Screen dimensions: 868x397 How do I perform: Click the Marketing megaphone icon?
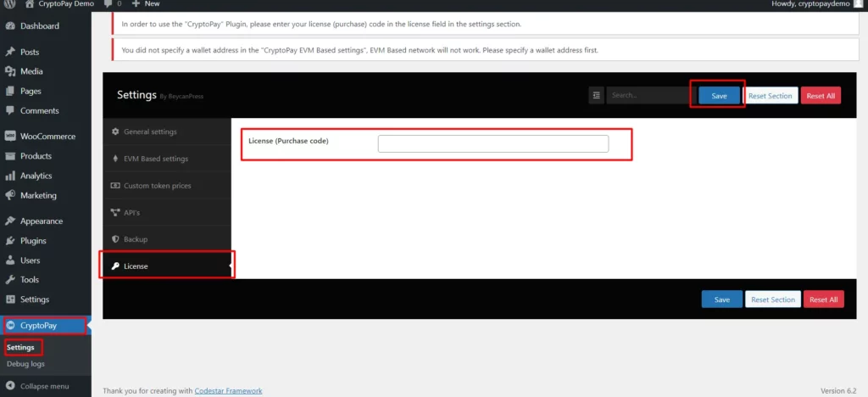pyautogui.click(x=10, y=195)
